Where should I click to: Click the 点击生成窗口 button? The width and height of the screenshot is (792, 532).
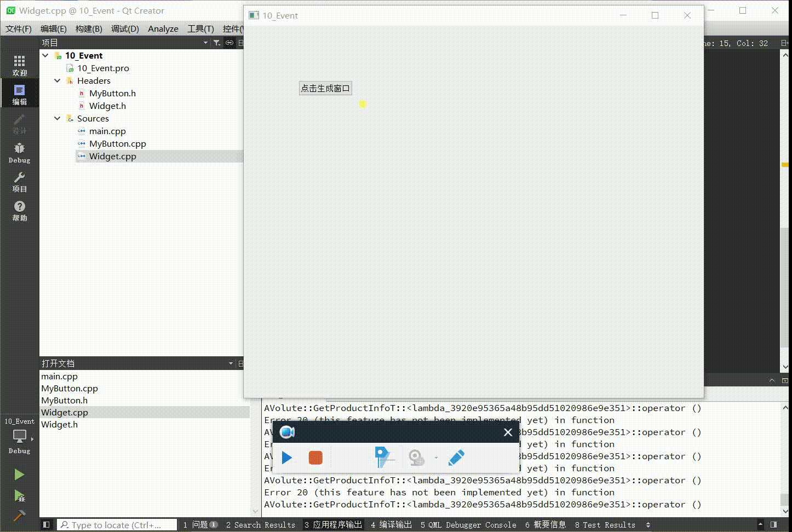coord(325,88)
